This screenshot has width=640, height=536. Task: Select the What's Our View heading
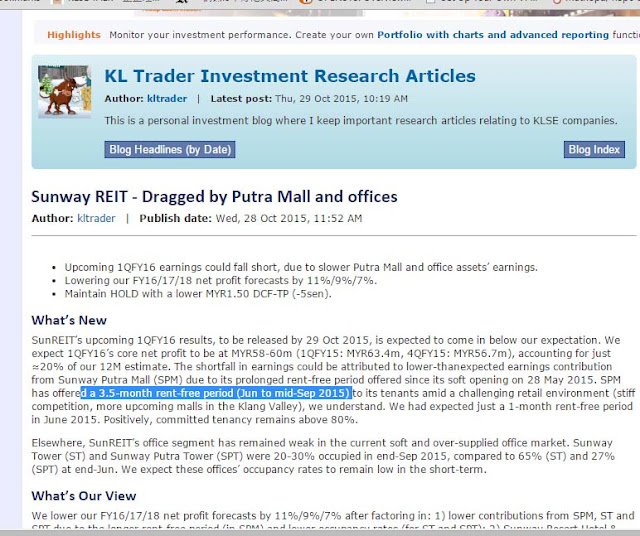84,496
